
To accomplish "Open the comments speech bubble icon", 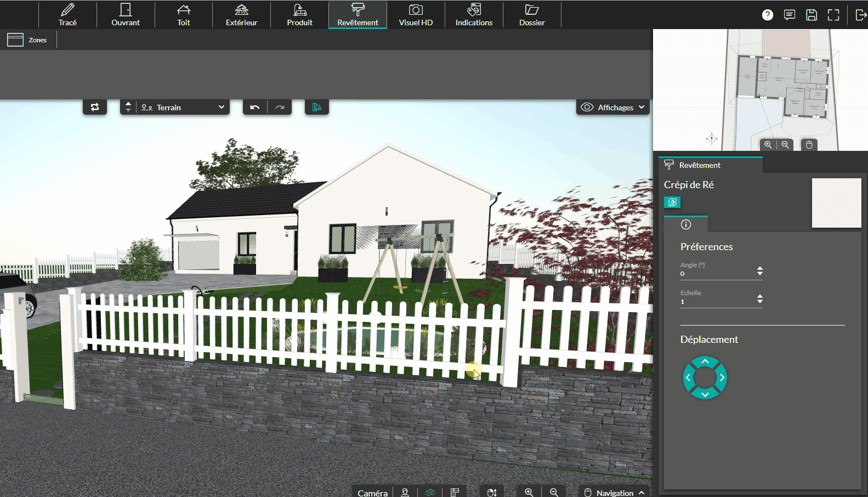I will click(790, 15).
